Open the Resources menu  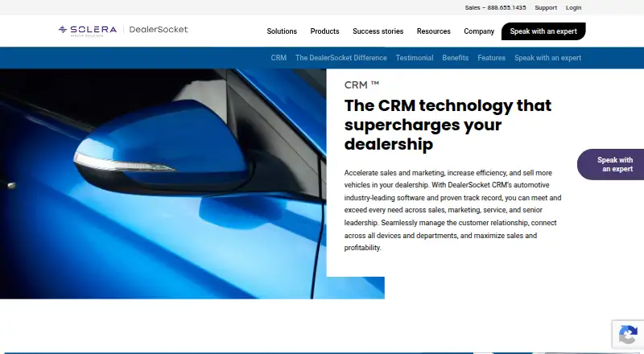434,31
